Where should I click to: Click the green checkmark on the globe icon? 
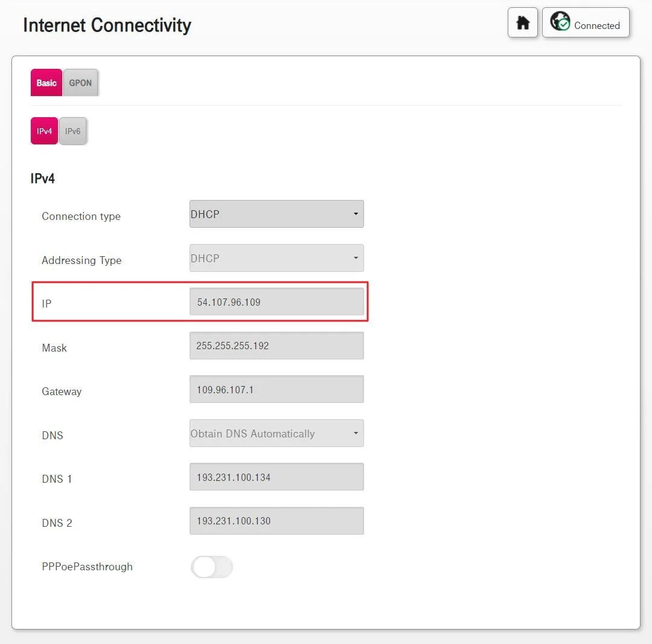point(564,24)
